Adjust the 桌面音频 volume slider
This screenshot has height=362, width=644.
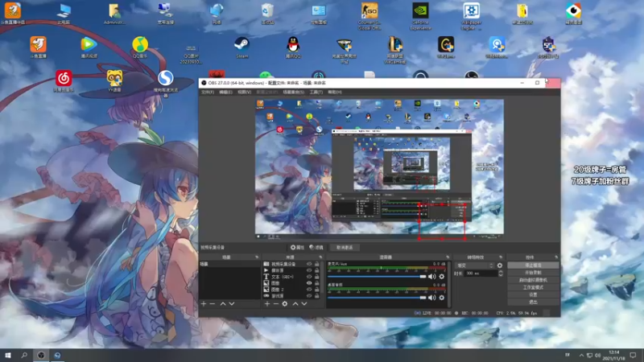(377, 298)
